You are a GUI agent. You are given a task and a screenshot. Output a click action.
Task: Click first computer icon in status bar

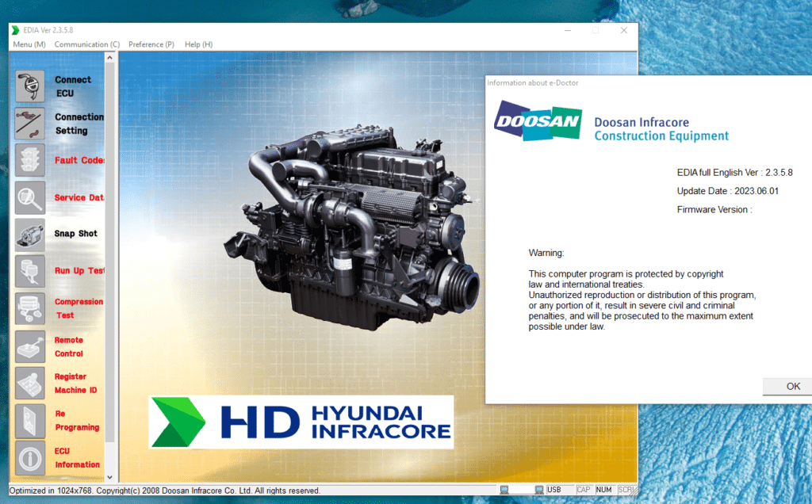coord(504,490)
